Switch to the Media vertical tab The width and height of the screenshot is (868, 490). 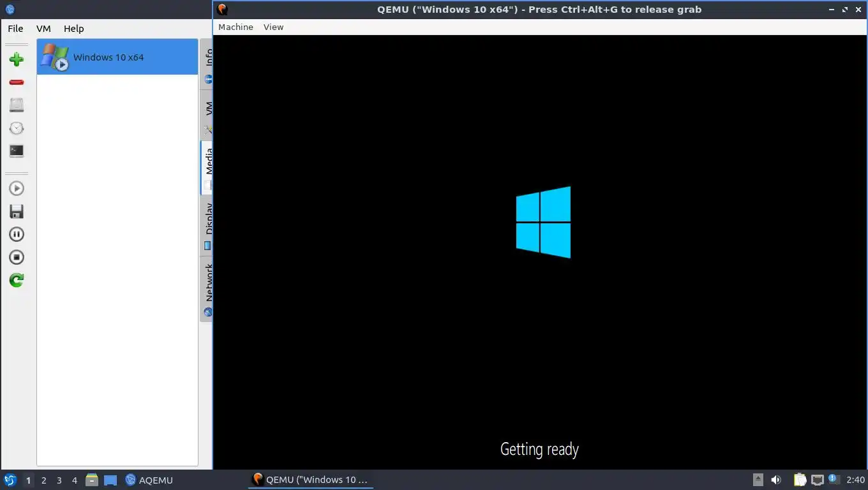pos(207,167)
